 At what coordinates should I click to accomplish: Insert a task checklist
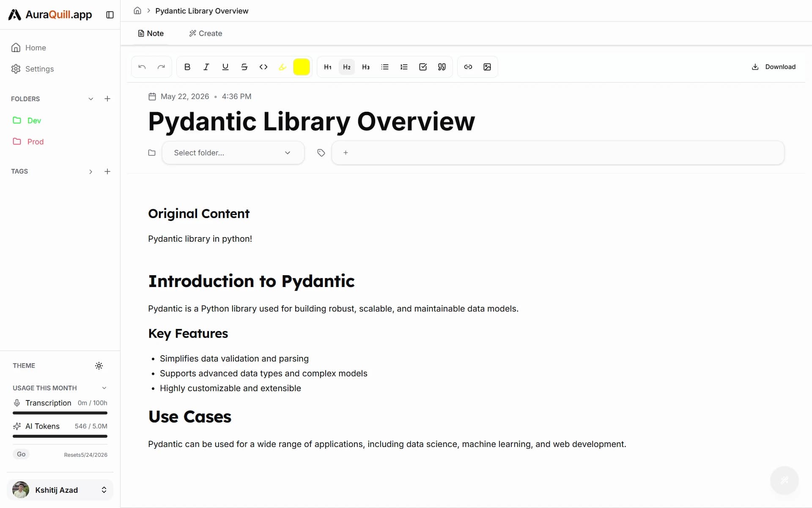tap(423, 67)
